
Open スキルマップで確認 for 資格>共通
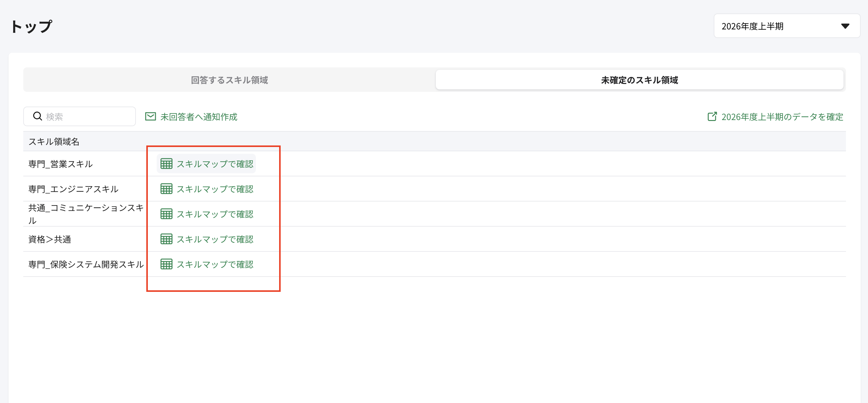[206, 239]
